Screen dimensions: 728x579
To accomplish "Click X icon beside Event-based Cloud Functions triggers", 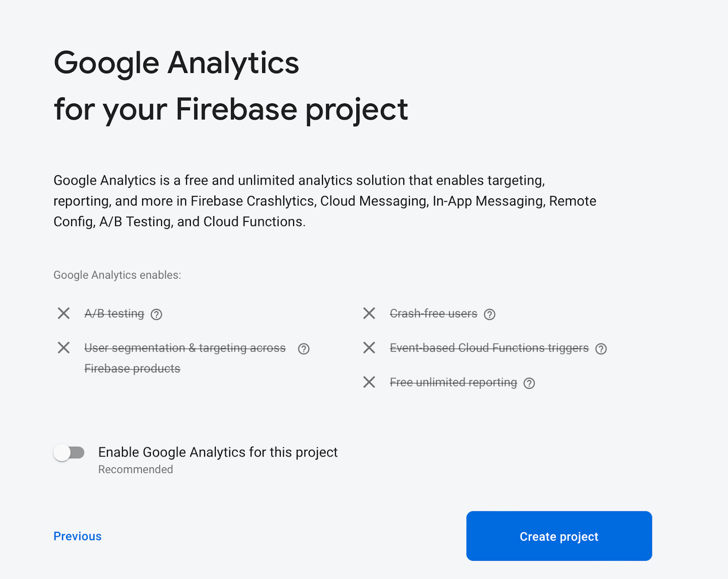I will click(x=369, y=347).
